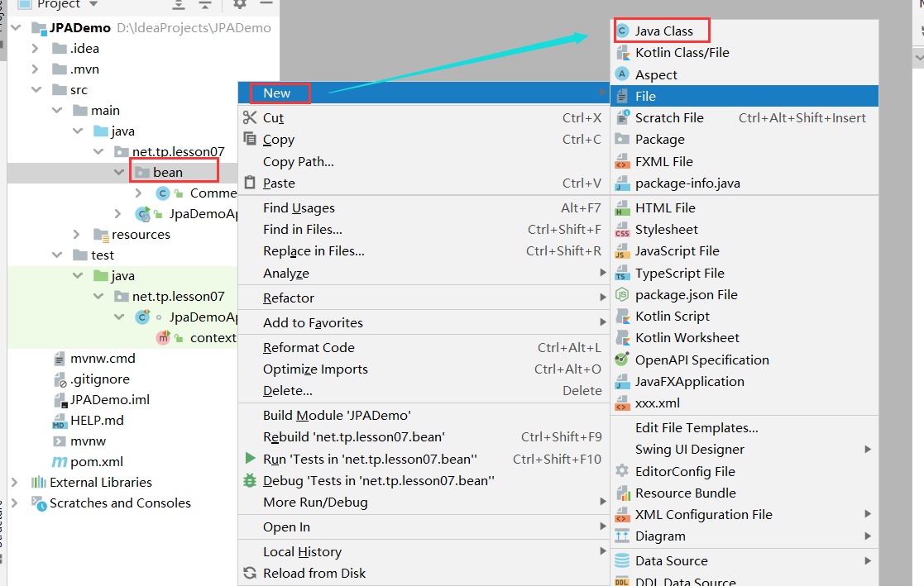Click the TypeScript File icon
Screen dimensions: 924x586
[622, 274]
